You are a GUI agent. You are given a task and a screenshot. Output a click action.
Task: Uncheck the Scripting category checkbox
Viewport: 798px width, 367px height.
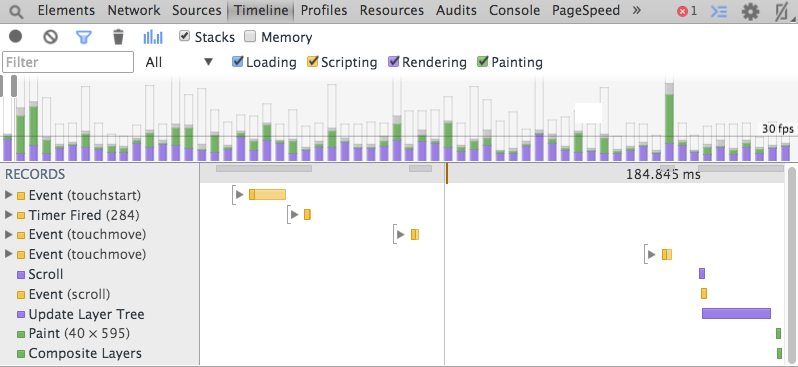312,62
